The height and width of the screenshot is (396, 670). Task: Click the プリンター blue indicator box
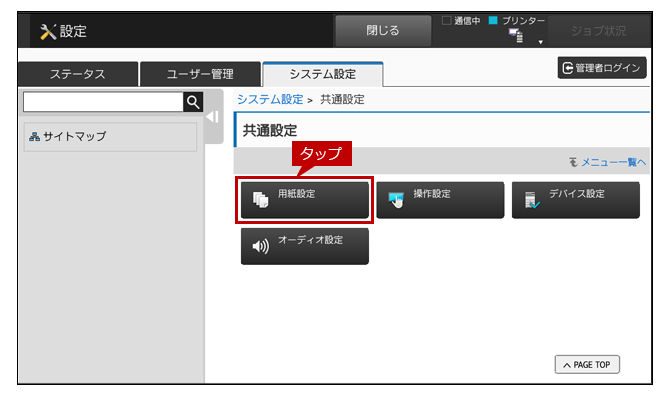point(493,20)
